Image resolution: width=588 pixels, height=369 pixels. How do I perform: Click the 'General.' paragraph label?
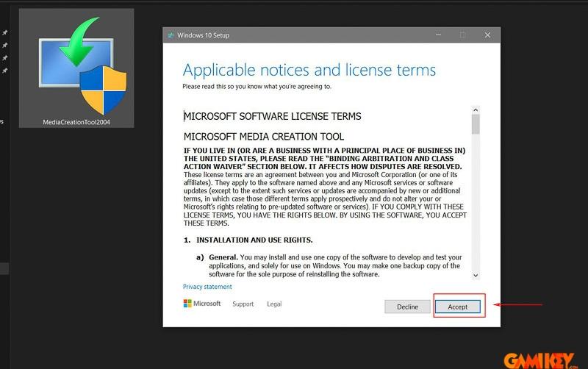[223, 257]
